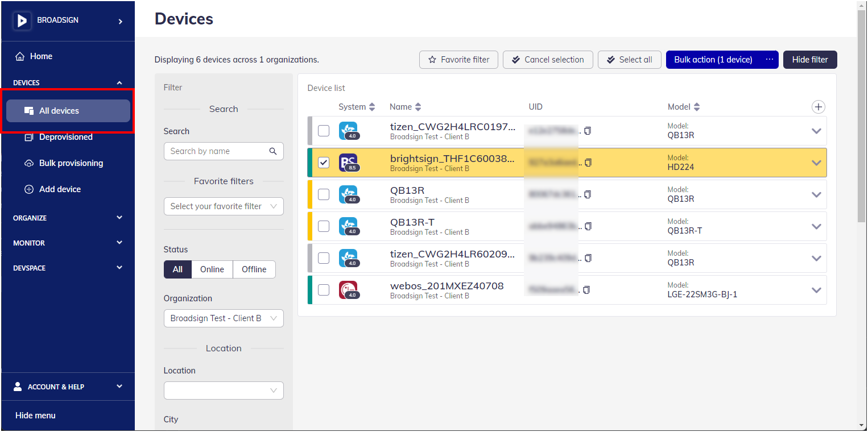The image size is (868, 432).
Task: Expand tizen_CWG2H4LRC0197 device row
Action: 816,131
